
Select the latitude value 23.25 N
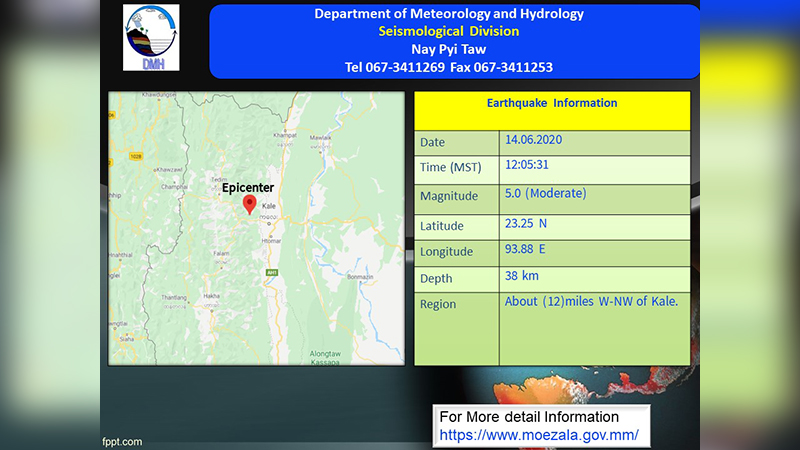(x=526, y=223)
